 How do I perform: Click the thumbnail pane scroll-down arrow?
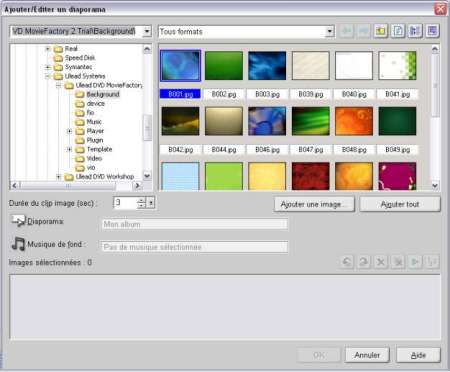(x=435, y=185)
